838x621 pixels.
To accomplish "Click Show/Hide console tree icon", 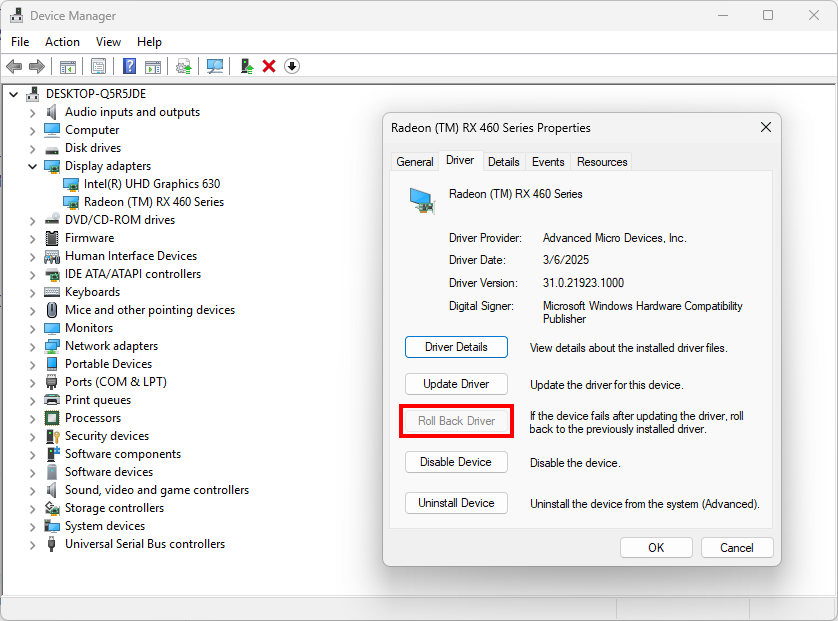I will pyautogui.click(x=68, y=66).
